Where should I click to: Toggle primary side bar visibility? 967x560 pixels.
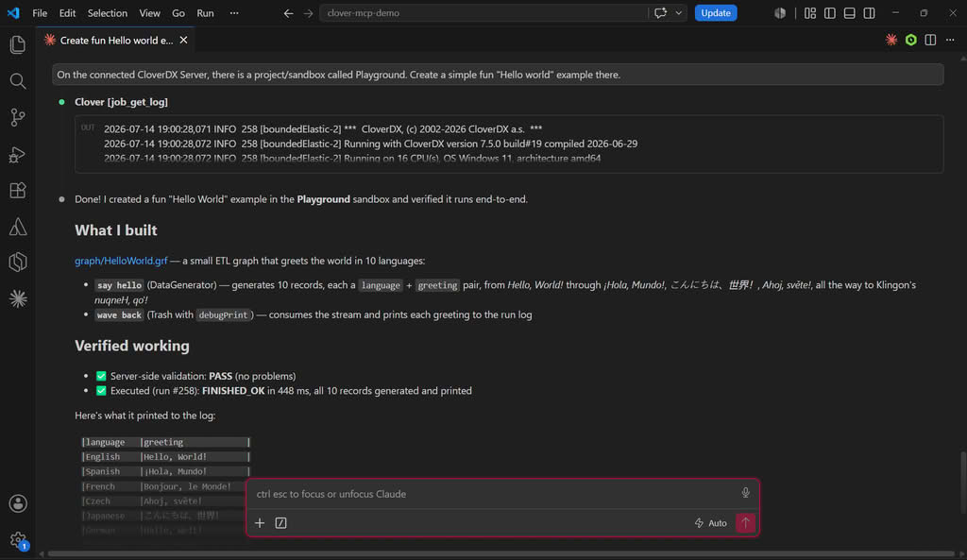tap(829, 13)
